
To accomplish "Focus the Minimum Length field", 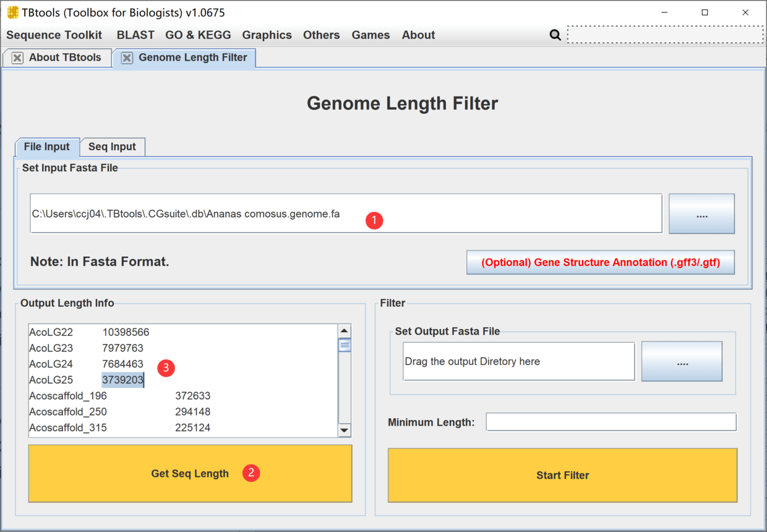I will click(x=611, y=422).
